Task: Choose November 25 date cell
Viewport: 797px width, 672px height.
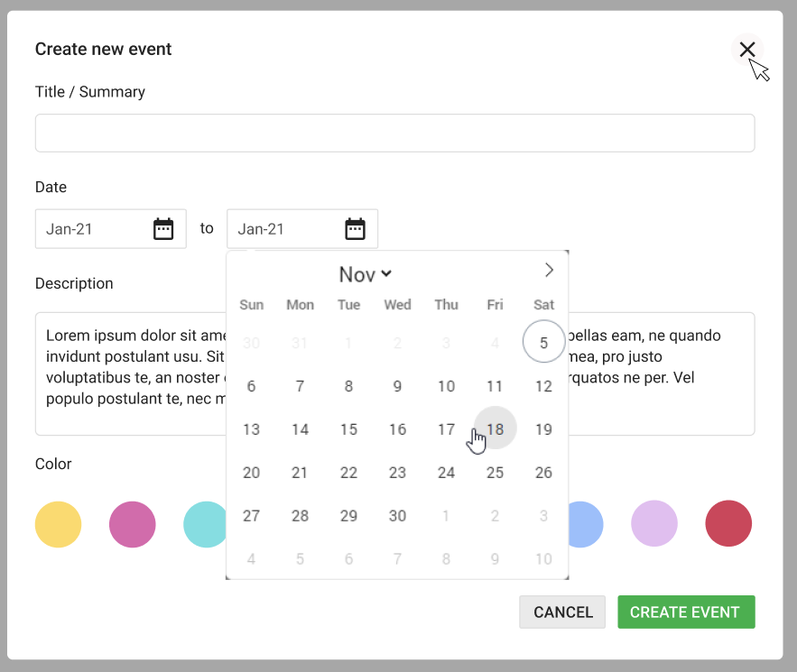Action: click(x=495, y=473)
